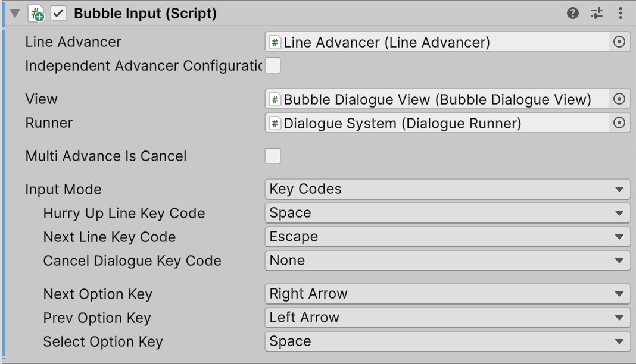Open the component three-dot context menu
This screenshot has height=364, width=636.
click(x=621, y=13)
